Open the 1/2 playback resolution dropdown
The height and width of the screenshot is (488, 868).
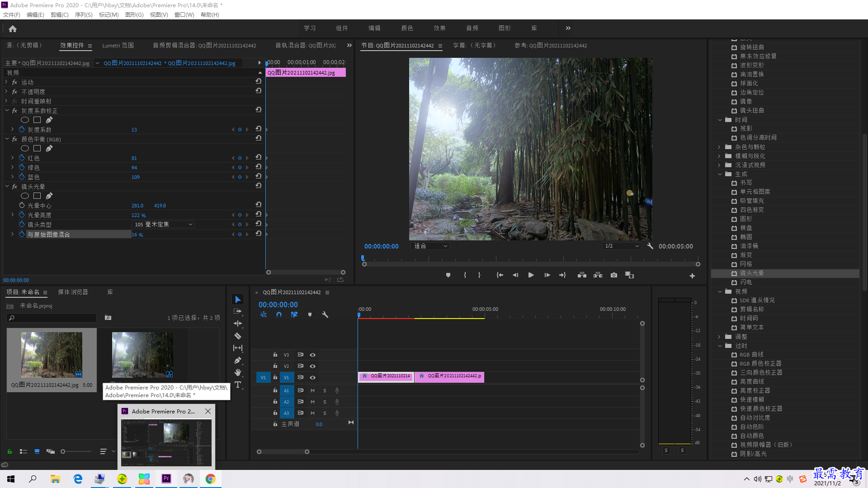[622, 246]
